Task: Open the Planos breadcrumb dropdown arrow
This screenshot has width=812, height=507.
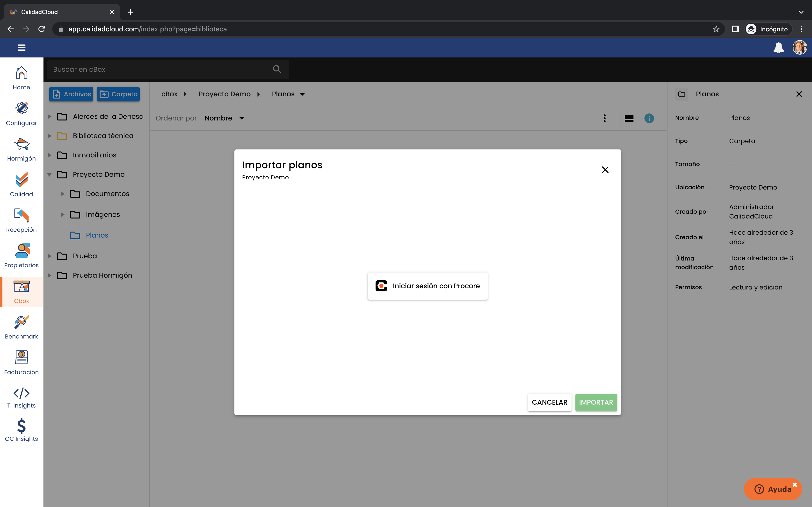Action: [x=302, y=94]
